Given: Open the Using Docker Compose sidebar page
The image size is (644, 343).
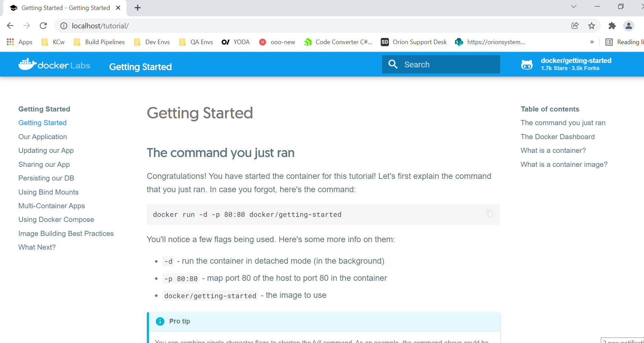Looking at the screenshot, I should pyautogui.click(x=56, y=220).
